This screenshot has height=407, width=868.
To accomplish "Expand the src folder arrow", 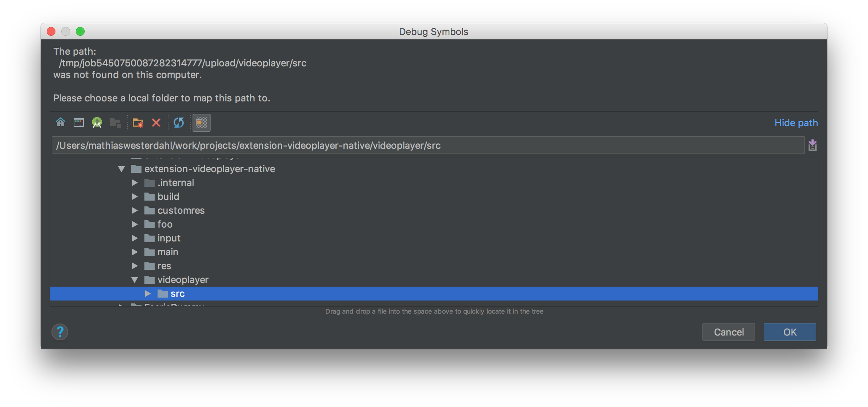I will coord(148,294).
